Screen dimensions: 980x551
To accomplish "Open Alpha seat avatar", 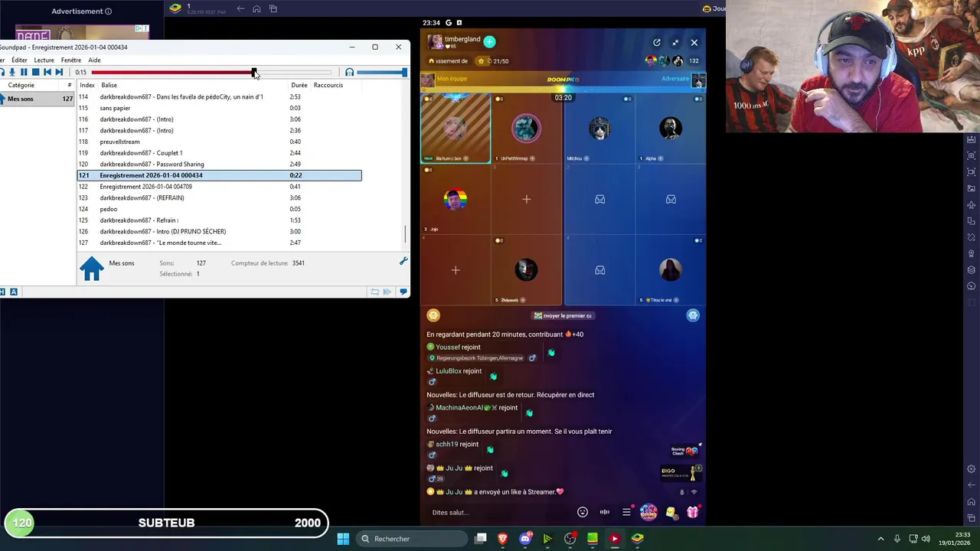I will click(671, 129).
